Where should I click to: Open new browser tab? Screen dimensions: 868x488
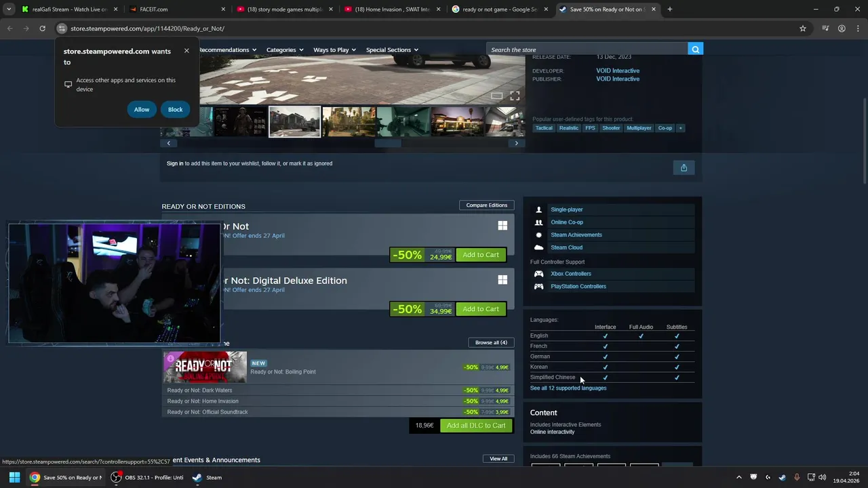(669, 9)
